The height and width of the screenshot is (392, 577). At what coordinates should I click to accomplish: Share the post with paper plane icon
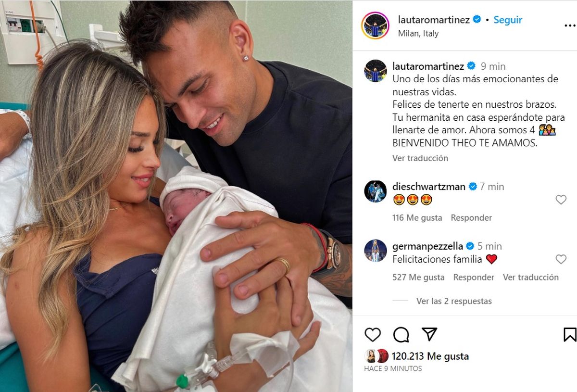[429, 334]
